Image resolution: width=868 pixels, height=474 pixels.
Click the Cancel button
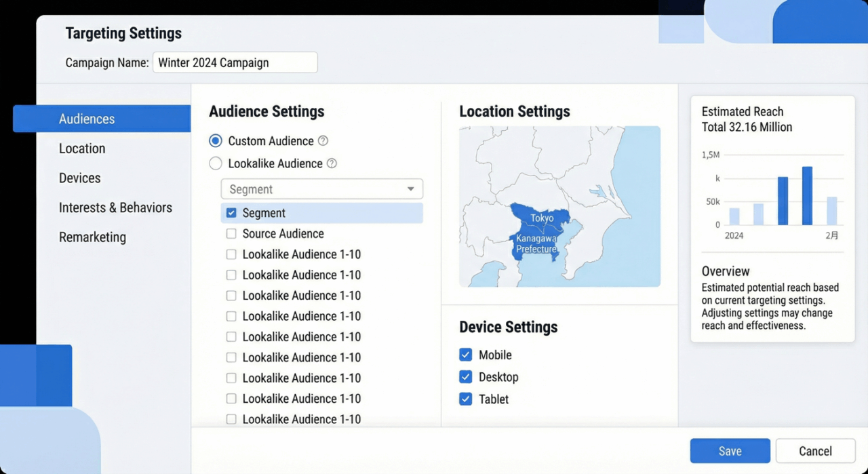814,451
